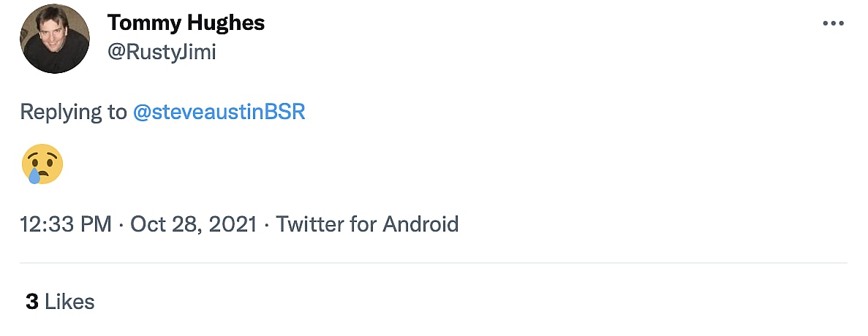The width and height of the screenshot is (868, 336).
Task: Visit the @steveaustinBSR mention link
Action: 219,112
